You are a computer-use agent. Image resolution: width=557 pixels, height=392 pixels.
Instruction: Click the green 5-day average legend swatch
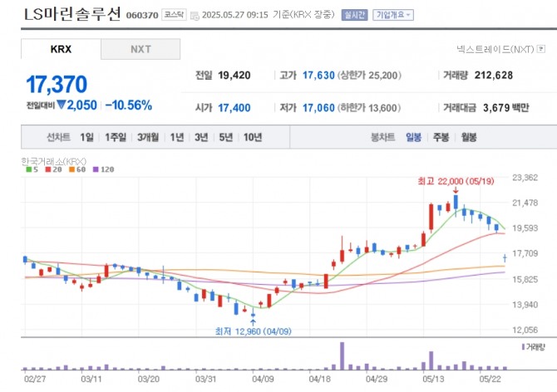29,169
